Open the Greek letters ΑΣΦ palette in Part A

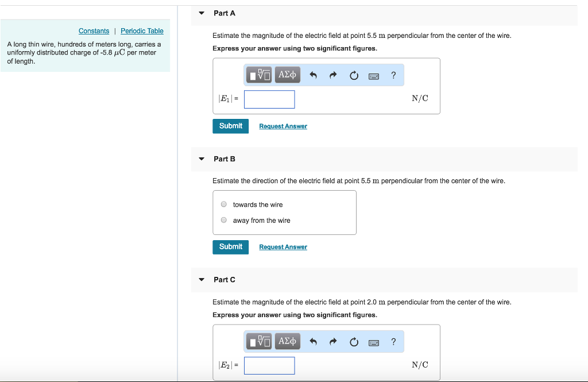[287, 74]
